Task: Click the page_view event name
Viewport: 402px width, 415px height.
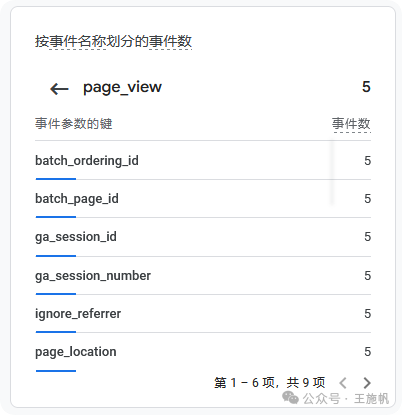Action: coord(122,88)
